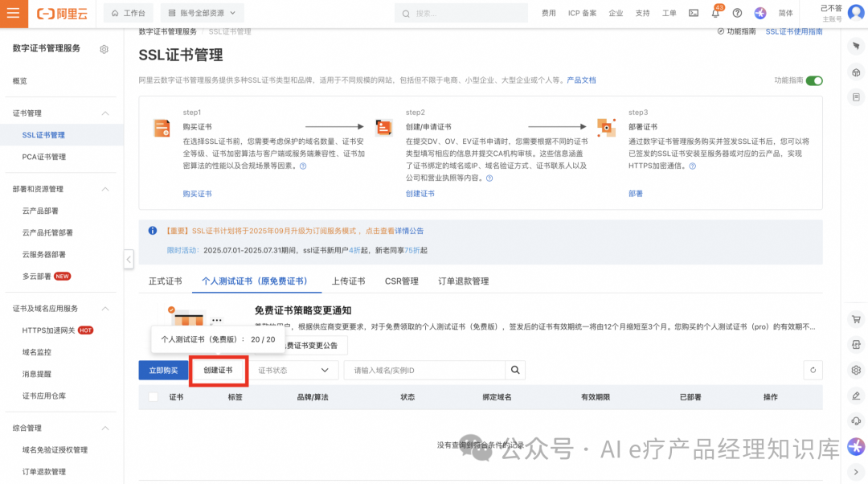Click the pencil feedback icon on right rail
The width and height of the screenshot is (868, 484).
pos(856,396)
